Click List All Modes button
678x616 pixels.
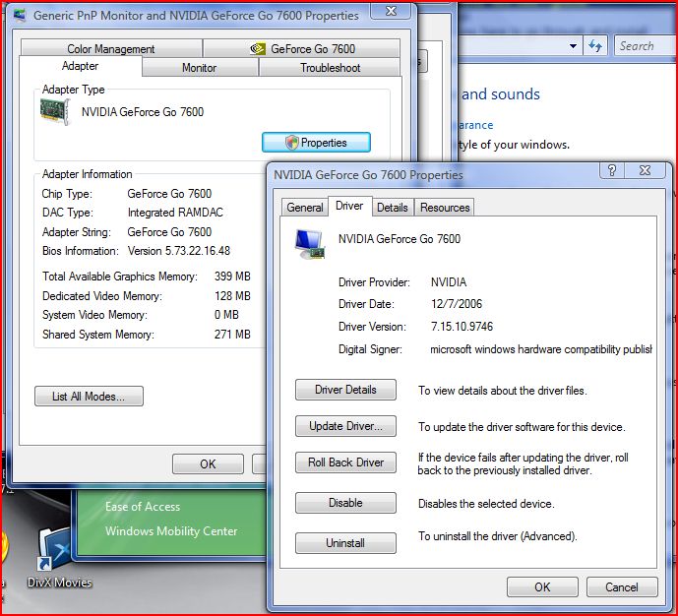(89, 396)
